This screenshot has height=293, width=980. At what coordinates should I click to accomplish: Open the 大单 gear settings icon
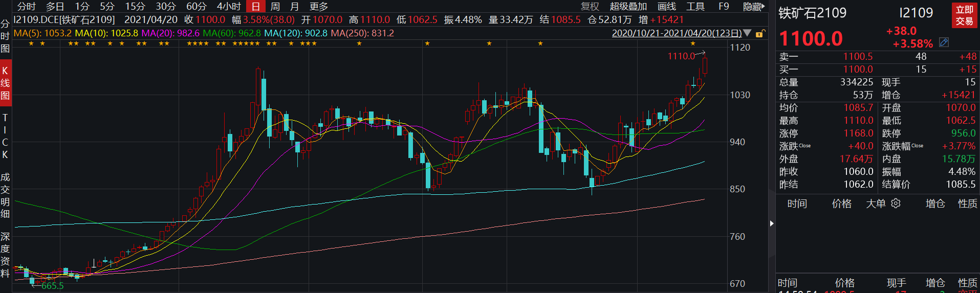point(896,204)
